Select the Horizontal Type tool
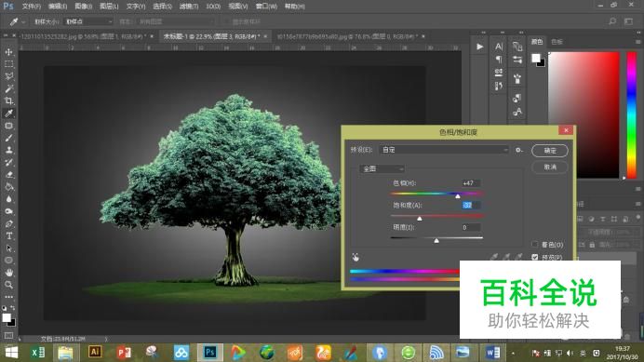Image resolution: width=644 pixels, height=362 pixels. click(8, 236)
